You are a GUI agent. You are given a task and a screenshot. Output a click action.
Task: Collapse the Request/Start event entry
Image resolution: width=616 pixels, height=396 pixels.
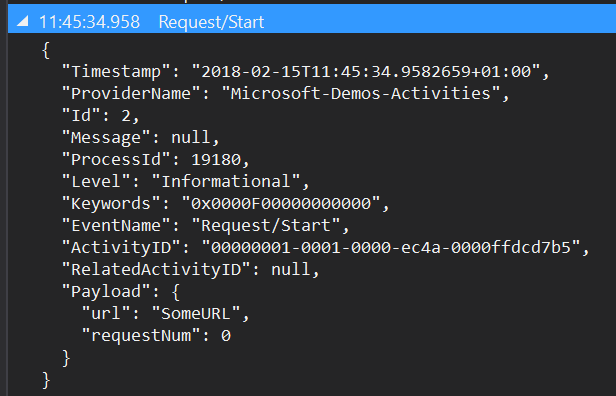[23, 21]
